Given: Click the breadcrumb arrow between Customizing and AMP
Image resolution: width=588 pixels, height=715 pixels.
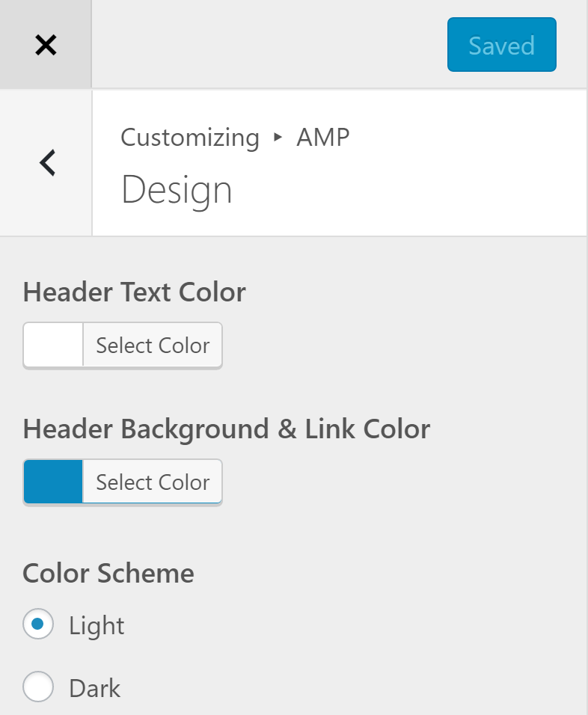Looking at the screenshot, I should click(278, 138).
